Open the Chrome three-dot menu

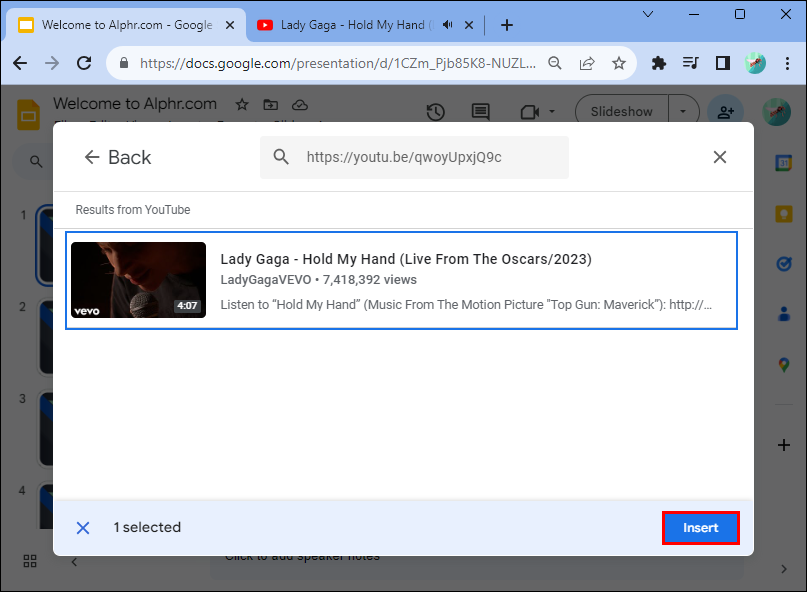pyautogui.click(x=787, y=63)
